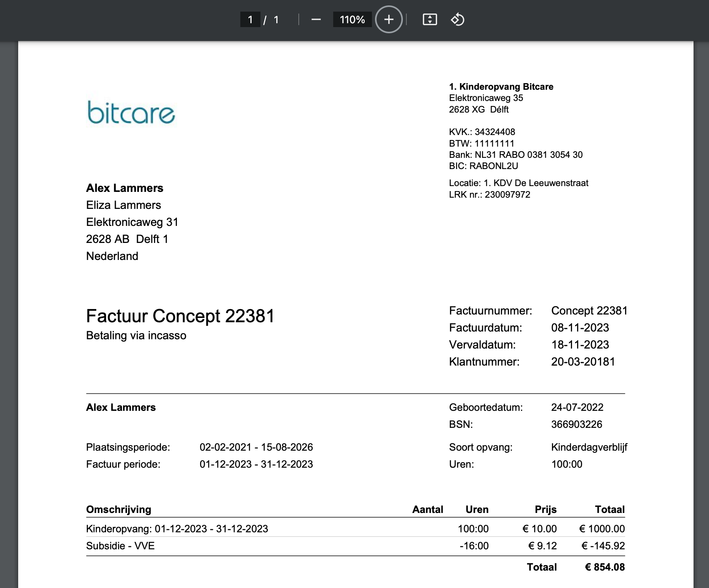The height and width of the screenshot is (588, 709).
Task: Click the bold recipient name 'Alex Lammers' in address
Action: (x=125, y=188)
